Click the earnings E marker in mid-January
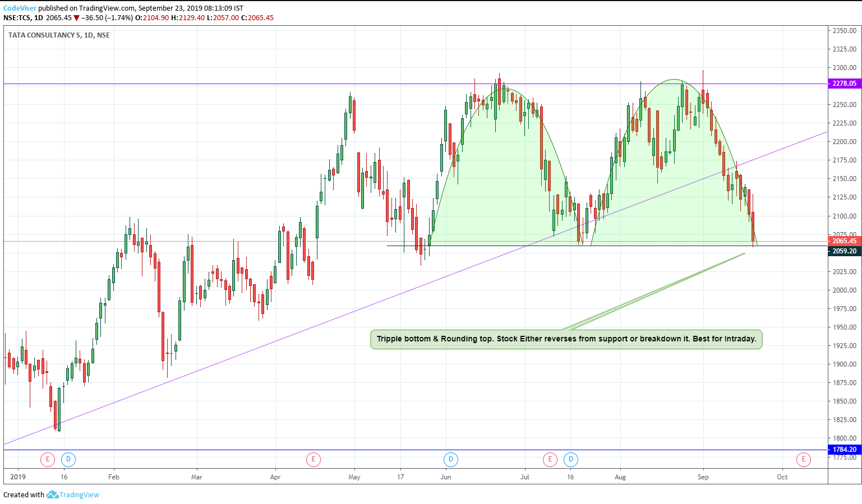Screen dimensions: 862x504 tap(48, 460)
